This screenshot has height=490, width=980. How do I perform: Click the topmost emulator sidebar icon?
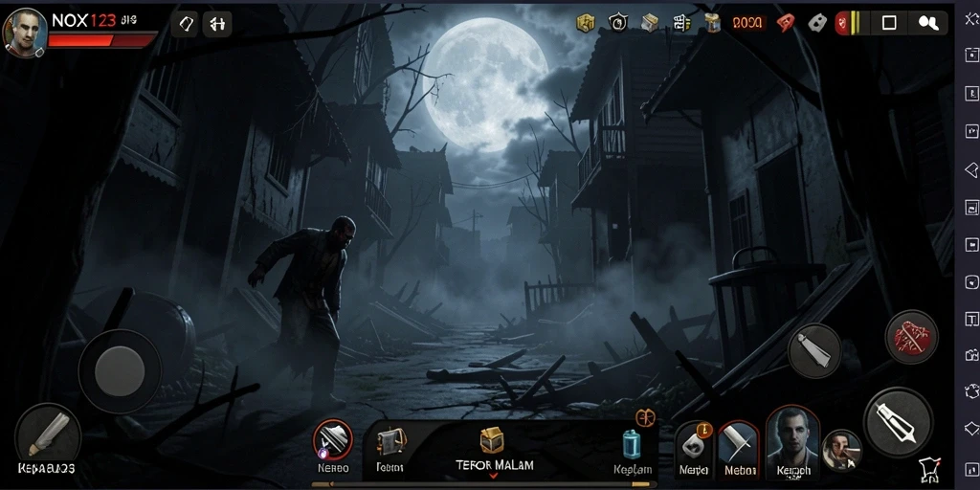point(971,19)
